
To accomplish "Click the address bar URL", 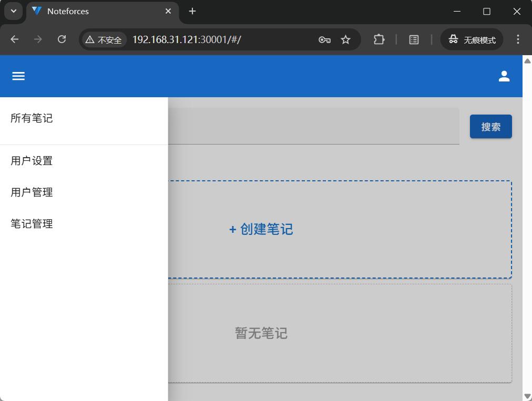I will [187, 40].
